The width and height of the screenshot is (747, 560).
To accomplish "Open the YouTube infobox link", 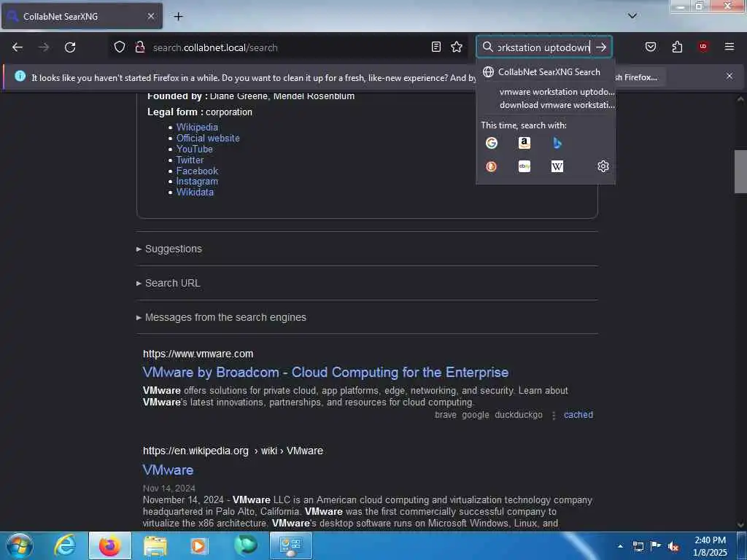I will pos(194,149).
